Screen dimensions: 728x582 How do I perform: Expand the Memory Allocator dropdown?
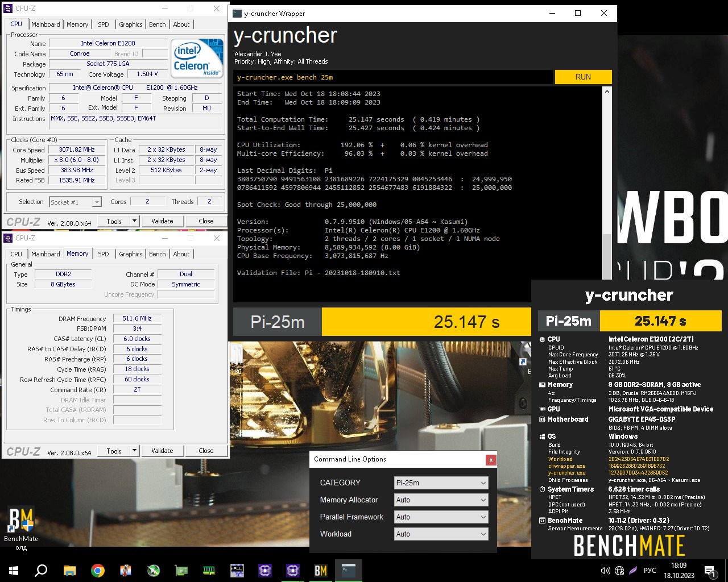pos(441,500)
